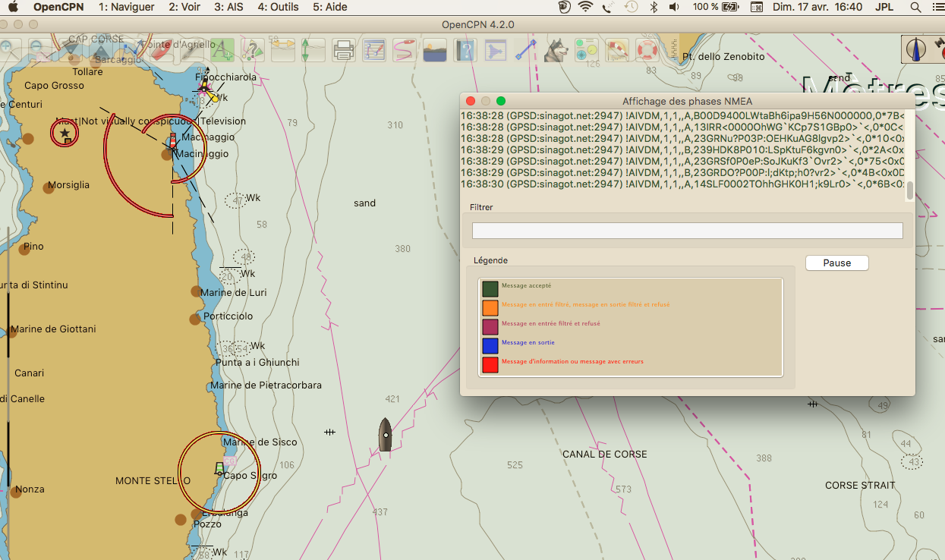Viewport: 945px width, 560px height.
Task: Toggle the horizontal yellow arrows currents icon
Action: 283,50
